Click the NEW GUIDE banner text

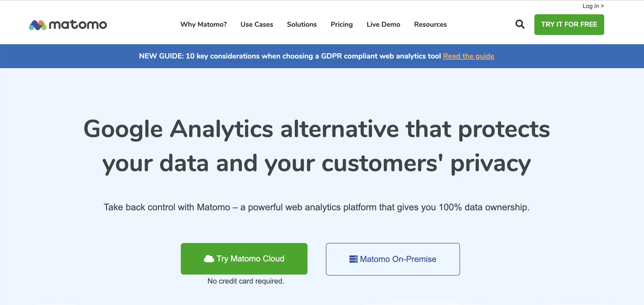pyautogui.click(x=290, y=56)
